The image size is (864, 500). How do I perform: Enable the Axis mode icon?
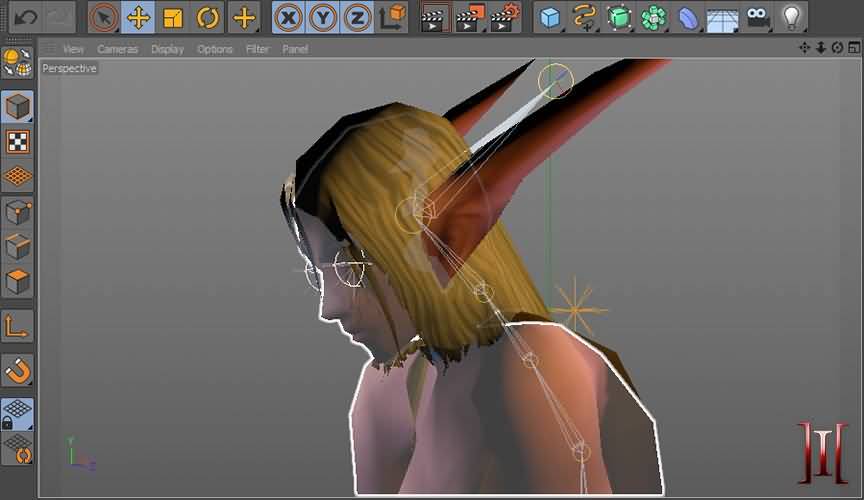coord(17,326)
